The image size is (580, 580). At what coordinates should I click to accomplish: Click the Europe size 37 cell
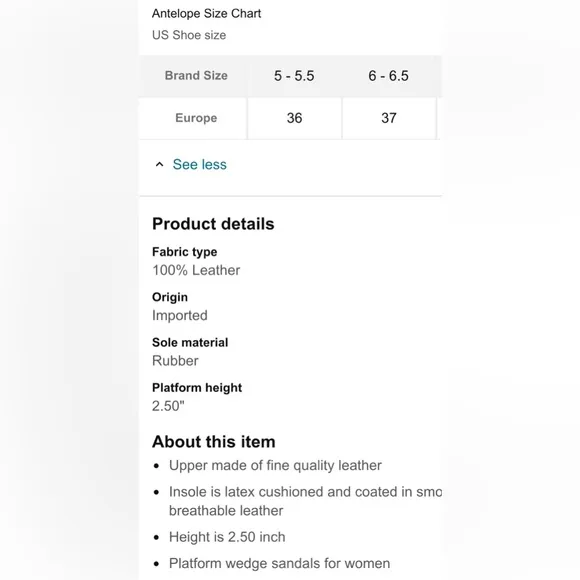(x=389, y=118)
